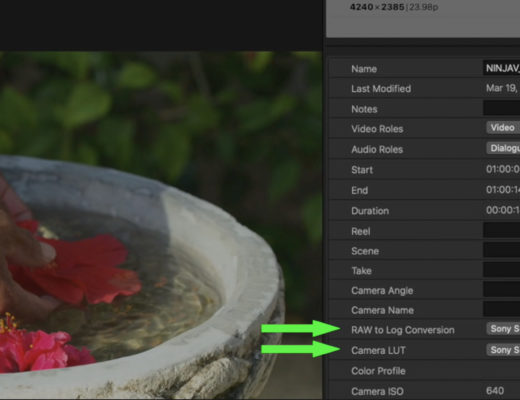Image resolution: width=520 pixels, height=400 pixels.
Task: Select the Duration timecode value
Action: pyautogui.click(x=503, y=210)
